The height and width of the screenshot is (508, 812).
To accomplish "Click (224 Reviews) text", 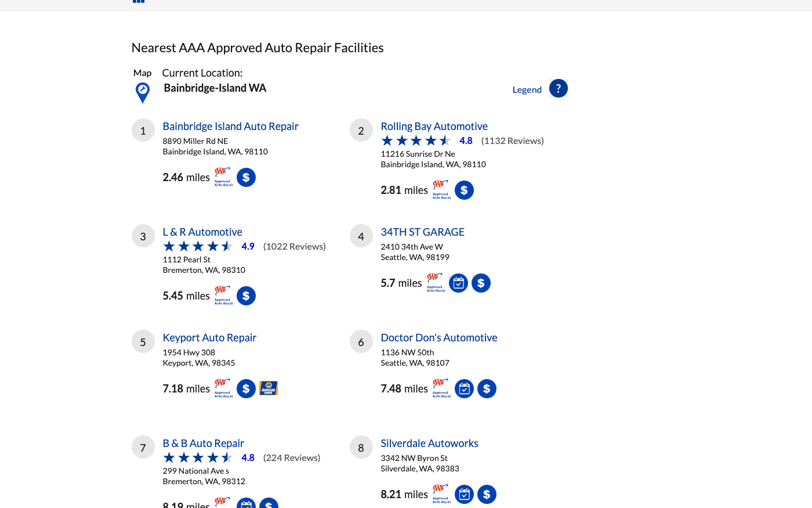I will (292, 457).
